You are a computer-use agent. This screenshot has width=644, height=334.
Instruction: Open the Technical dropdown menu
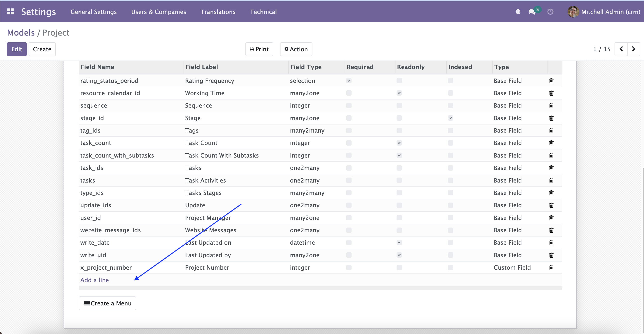263,11
